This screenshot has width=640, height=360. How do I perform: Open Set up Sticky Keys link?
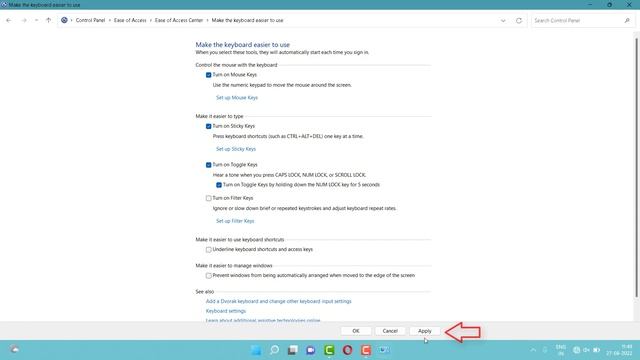[236, 149]
